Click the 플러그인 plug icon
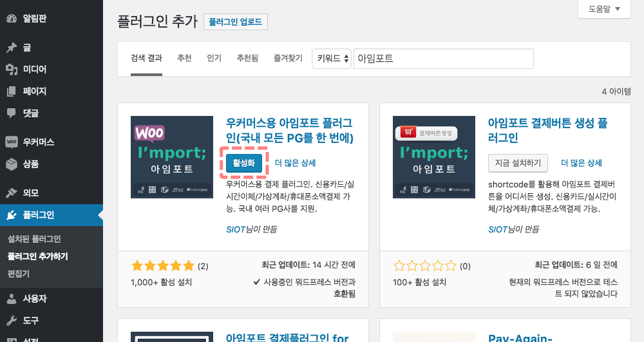 click(x=12, y=214)
